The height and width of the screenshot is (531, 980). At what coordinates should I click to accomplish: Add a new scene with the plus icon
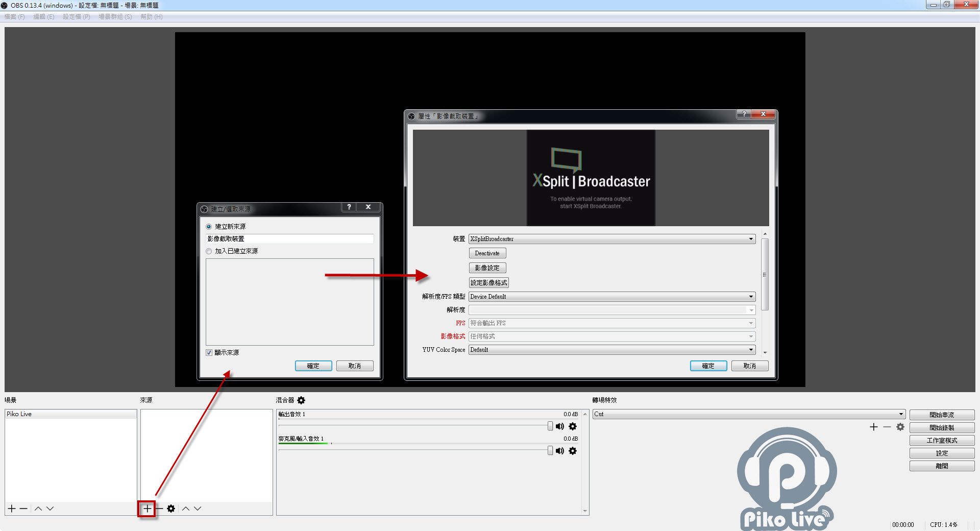(x=12, y=509)
